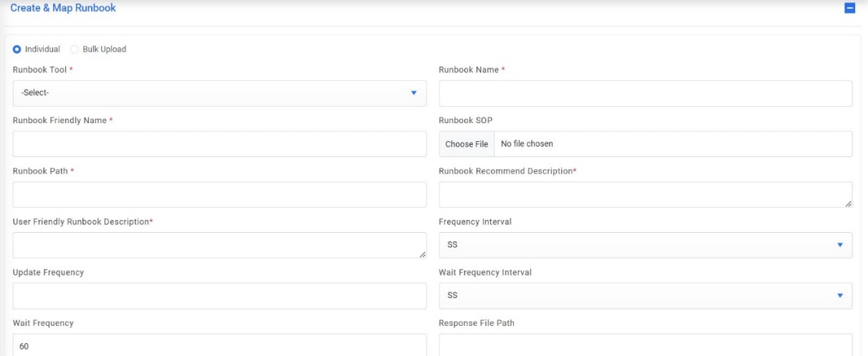Click the Wait Frequency field showing 60
This screenshot has width=868, height=356.
219,345
